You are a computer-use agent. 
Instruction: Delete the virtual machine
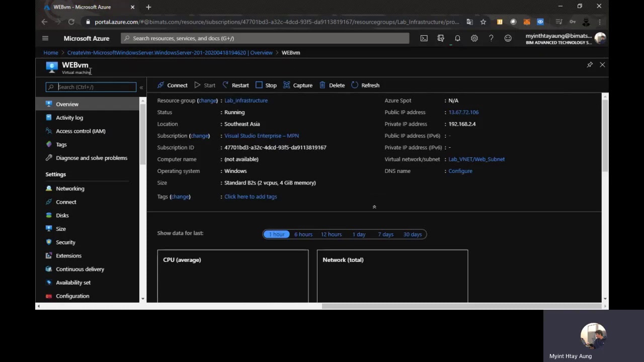pos(332,85)
